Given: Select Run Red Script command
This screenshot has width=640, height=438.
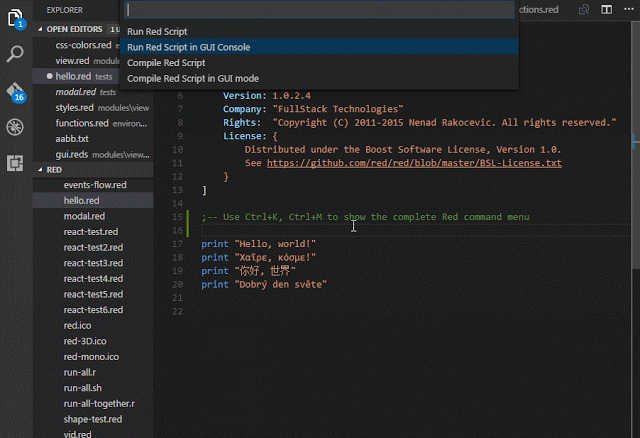Looking at the screenshot, I should click(157, 32).
